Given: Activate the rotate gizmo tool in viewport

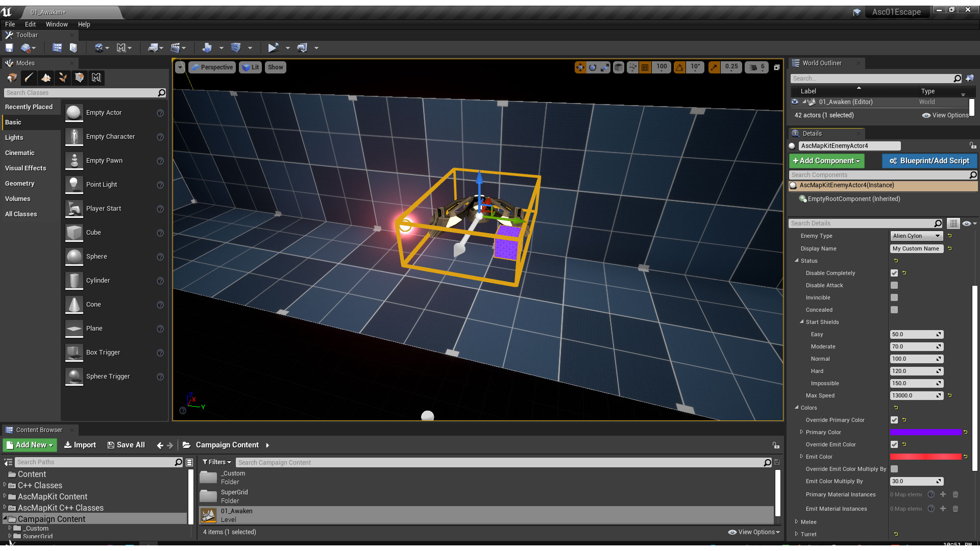Looking at the screenshot, I should 593,67.
